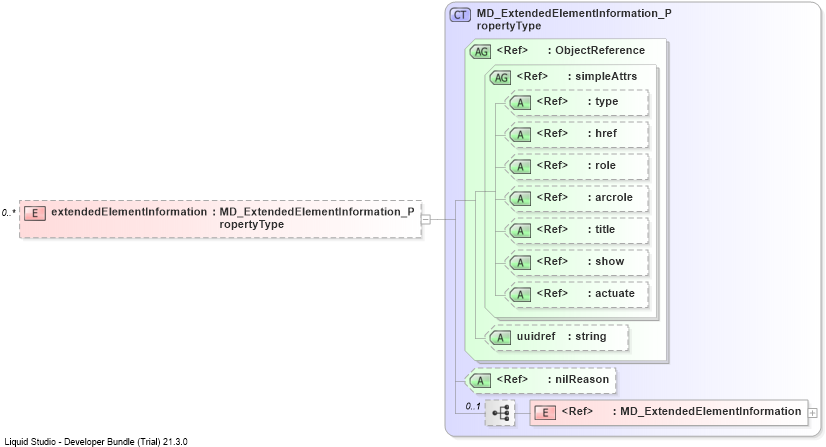The height and width of the screenshot is (447, 826).
Task: Select the 'uuidref' attribute name
Action: click(536, 336)
